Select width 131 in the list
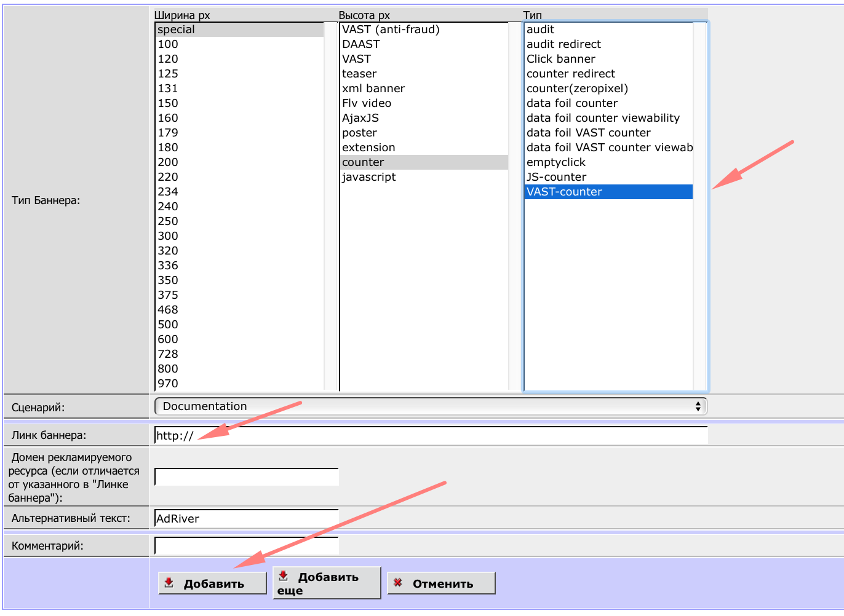 239,89
